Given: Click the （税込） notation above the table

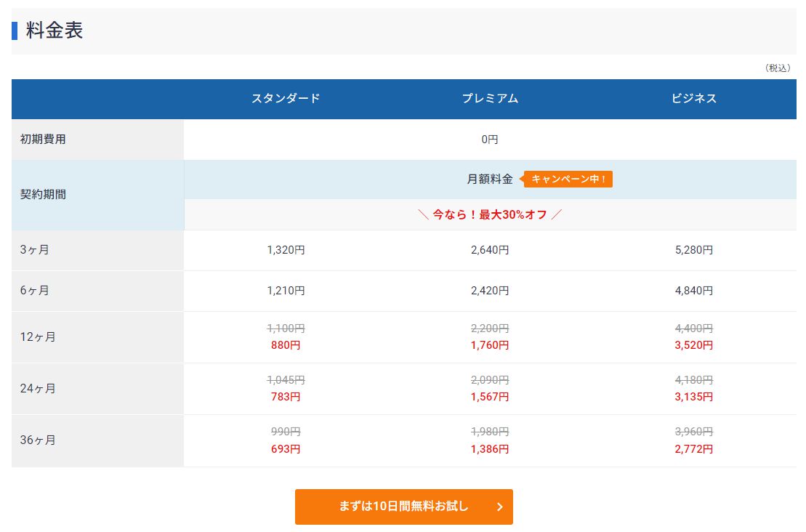Looking at the screenshot, I should coord(780,68).
